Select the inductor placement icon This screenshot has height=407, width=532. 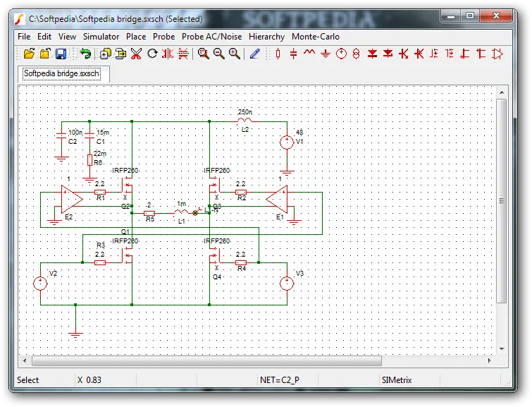(x=309, y=52)
